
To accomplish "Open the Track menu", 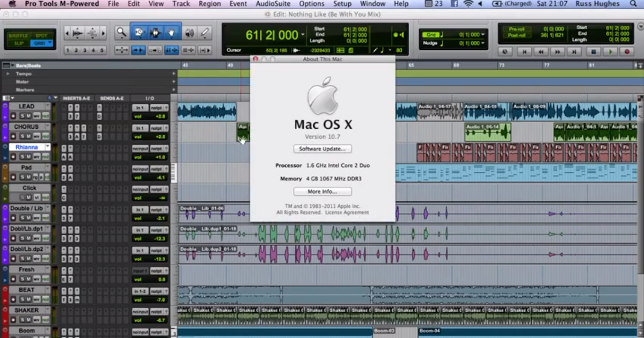I will (x=181, y=4).
